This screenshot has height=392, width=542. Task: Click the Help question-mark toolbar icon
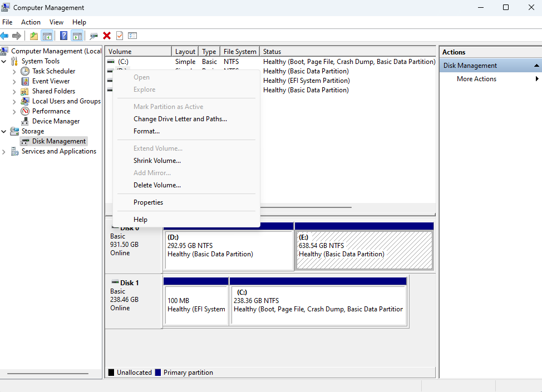[64, 36]
